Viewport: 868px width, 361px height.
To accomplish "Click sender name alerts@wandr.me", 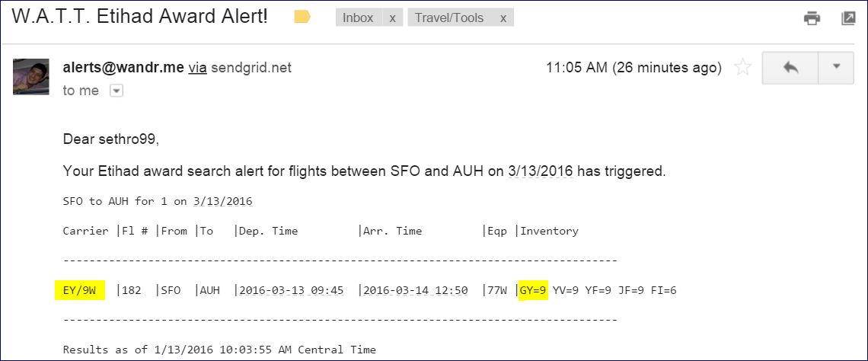I will [123, 67].
